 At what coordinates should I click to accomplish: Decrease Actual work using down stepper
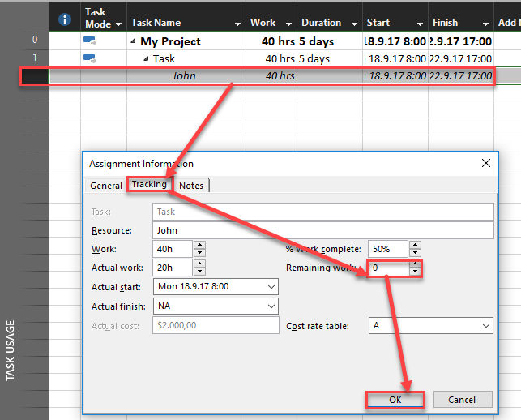tap(199, 272)
